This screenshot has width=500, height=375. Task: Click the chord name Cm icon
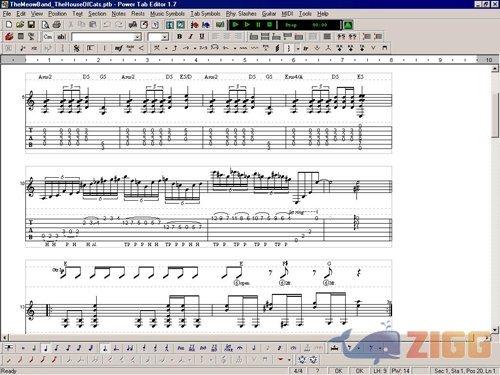point(48,37)
